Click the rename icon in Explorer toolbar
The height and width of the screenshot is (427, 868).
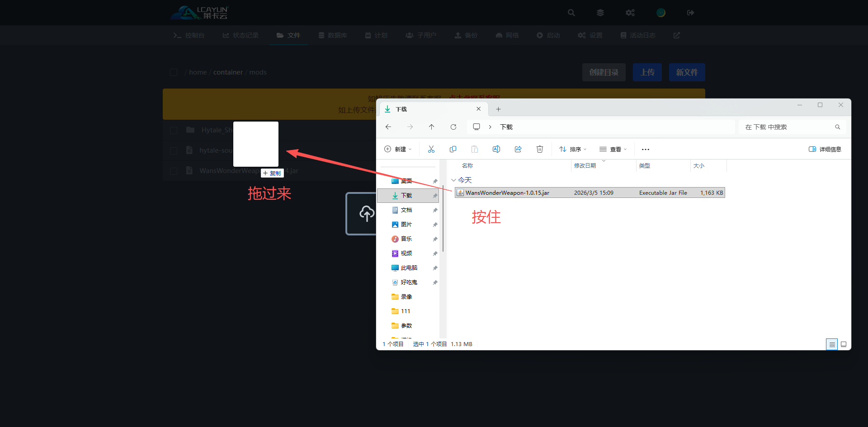pos(496,149)
